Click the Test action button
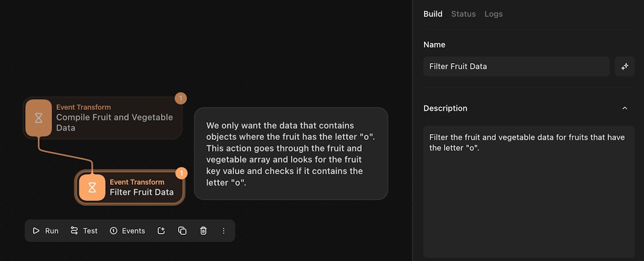 [x=84, y=231]
